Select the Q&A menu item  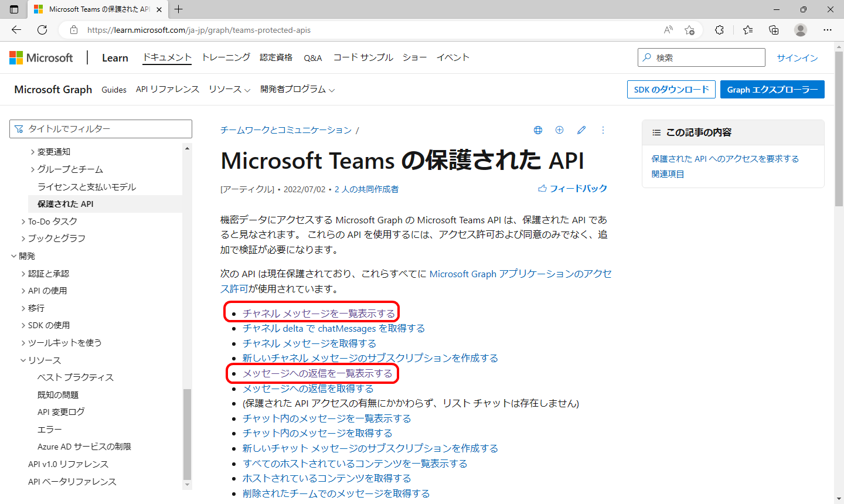click(313, 57)
